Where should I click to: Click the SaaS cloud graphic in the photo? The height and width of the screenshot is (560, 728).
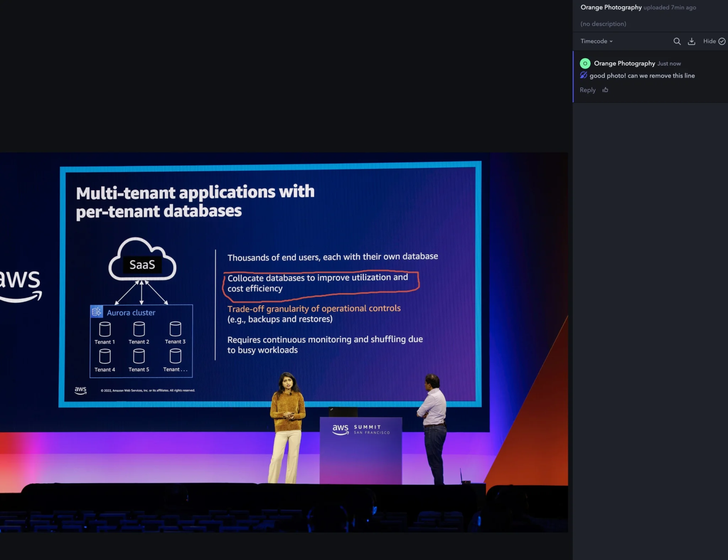(x=142, y=261)
